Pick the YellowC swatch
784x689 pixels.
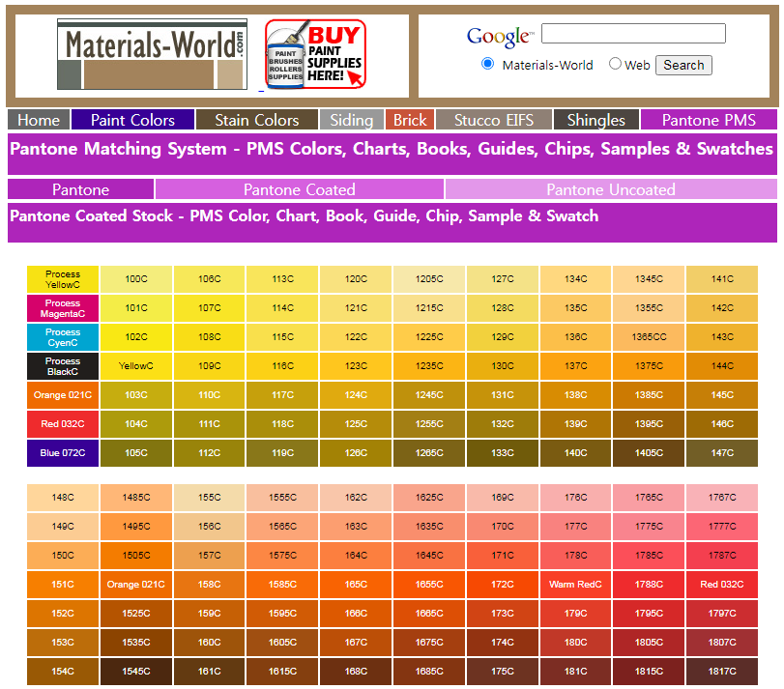click(x=136, y=366)
